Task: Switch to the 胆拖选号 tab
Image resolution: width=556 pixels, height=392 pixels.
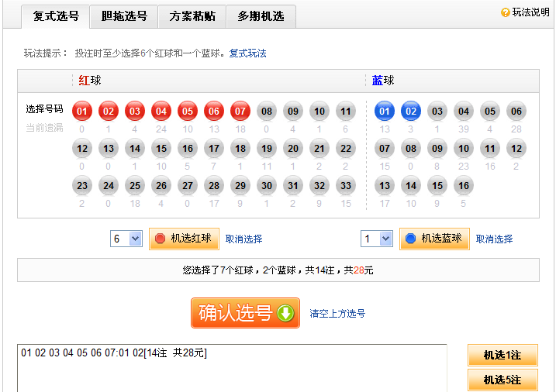Action: (124, 16)
